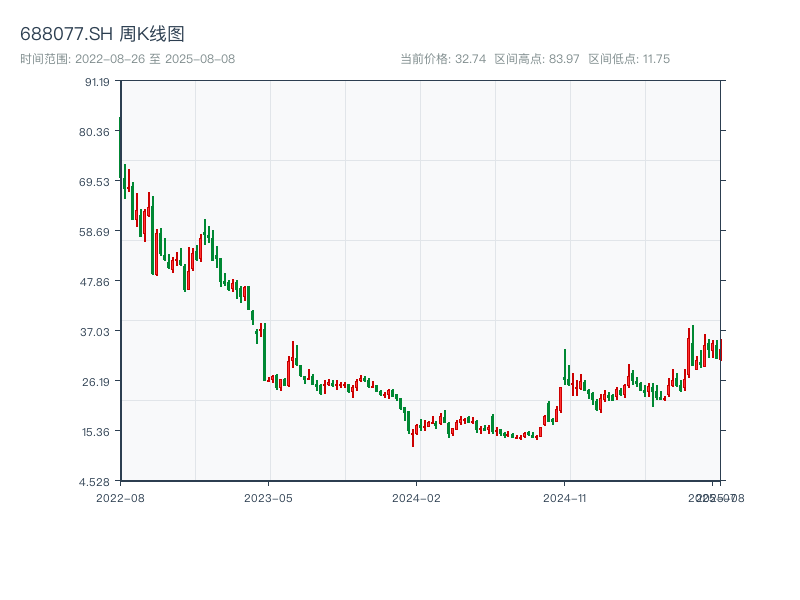
Task: Click the tall green candle near 2024-11
Action: pyautogui.click(x=565, y=366)
